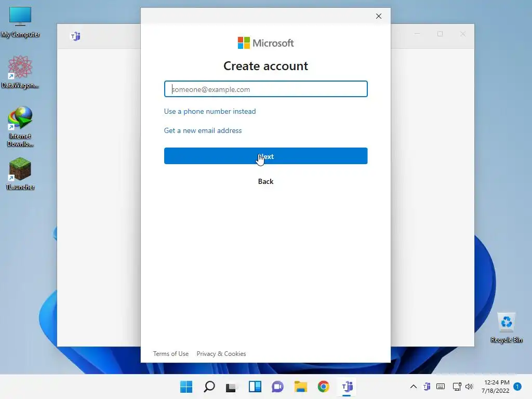Screen dimensions: 532x399
Task: Open 'Get a new email address' link
Action: click(203, 130)
